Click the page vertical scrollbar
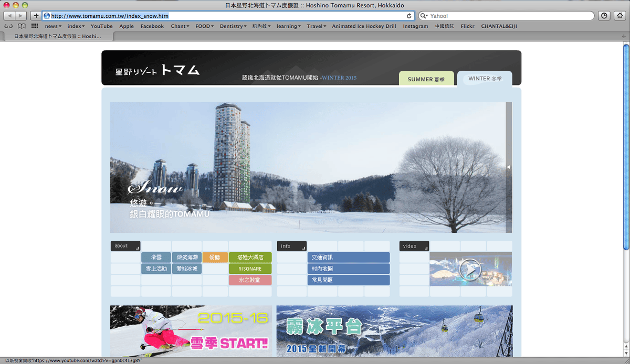The image size is (630, 364). (x=626, y=147)
